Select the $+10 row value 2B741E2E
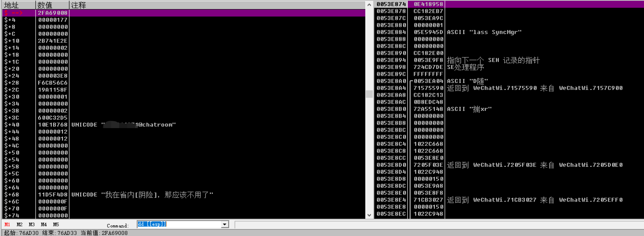Image resolution: width=644 pixels, height=236 pixels. pyautogui.click(x=53, y=41)
